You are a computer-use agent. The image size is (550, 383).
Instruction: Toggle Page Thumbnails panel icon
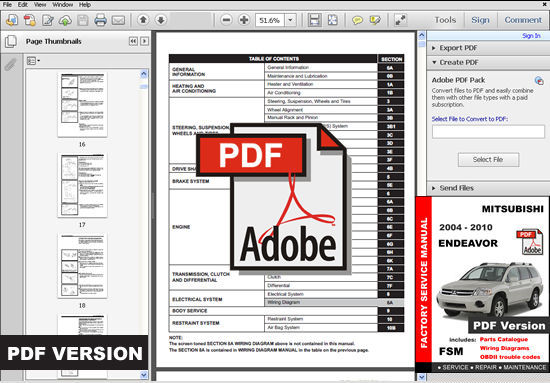click(11, 41)
